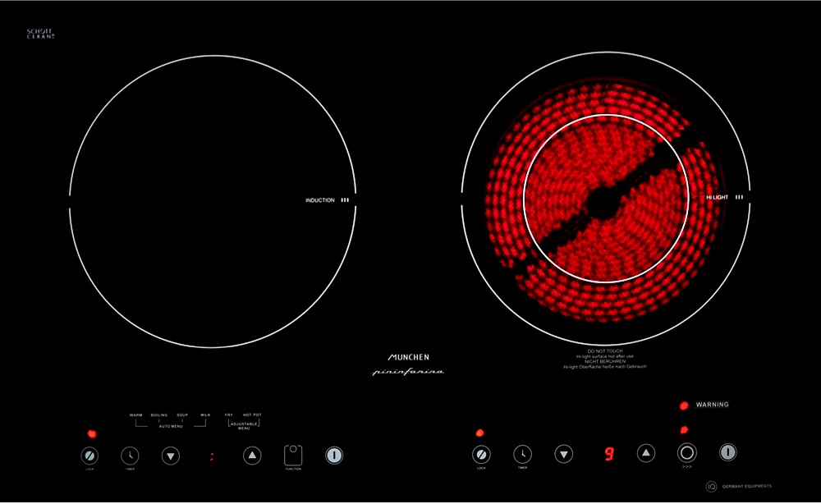Increase induction zone power with up arrow
Viewport: 821px width, 504px height.
[x=252, y=456]
